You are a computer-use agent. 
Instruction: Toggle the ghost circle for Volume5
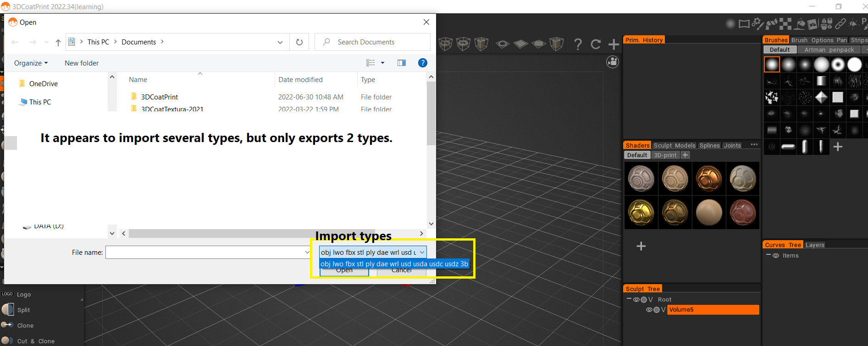tap(657, 310)
